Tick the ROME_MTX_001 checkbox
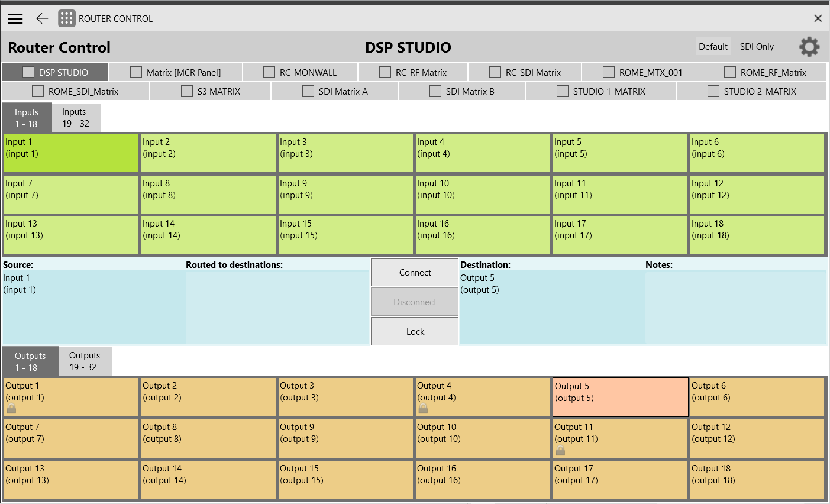The height and width of the screenshot is (504, 830). pyautogui.click(x=608, y=72)
